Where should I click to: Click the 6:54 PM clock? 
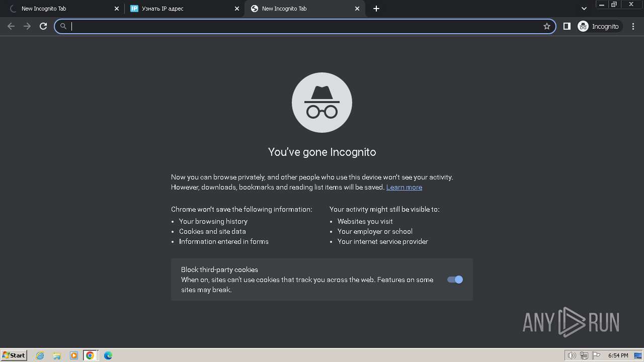pyautogui.click(x=618, y=355)
